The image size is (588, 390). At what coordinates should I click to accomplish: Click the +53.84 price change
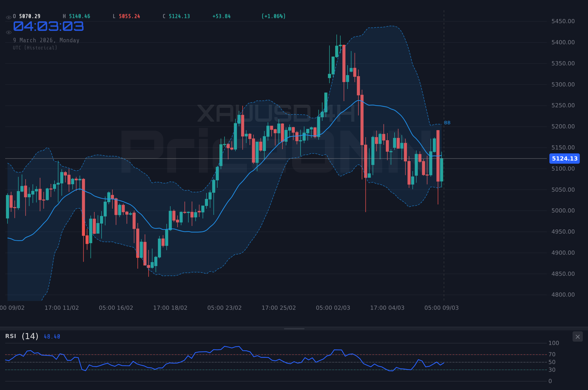(221, 16)
